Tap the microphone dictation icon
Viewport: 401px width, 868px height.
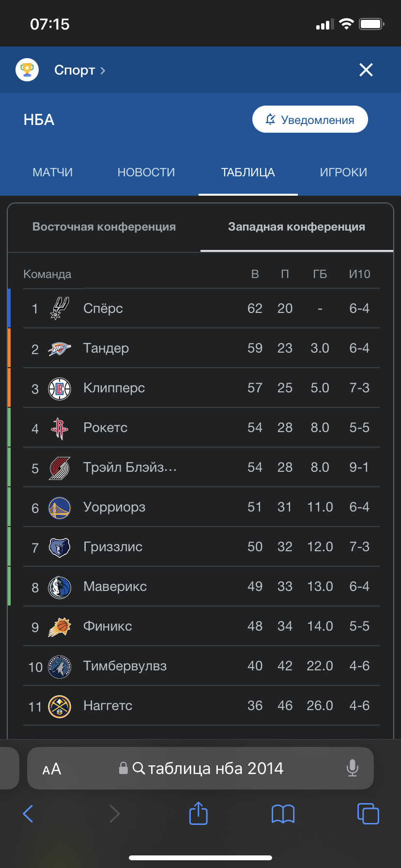click(x=353, y=768)
